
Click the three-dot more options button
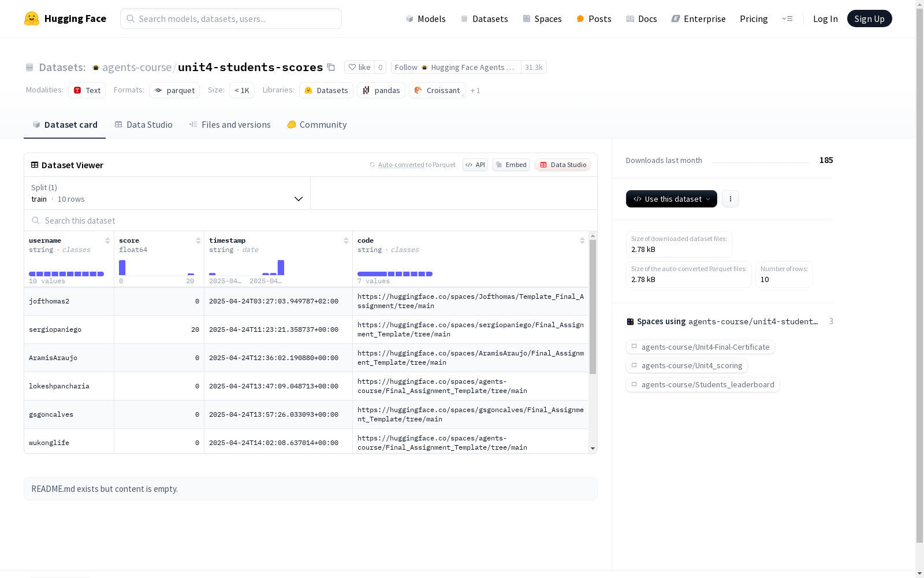[x=731, y=199]
